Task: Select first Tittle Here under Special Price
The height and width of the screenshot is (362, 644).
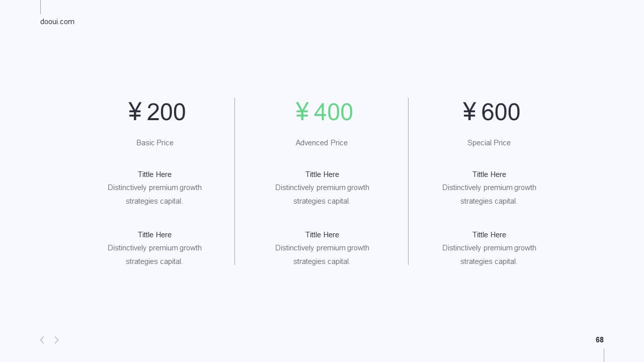Action: point(489,174)
